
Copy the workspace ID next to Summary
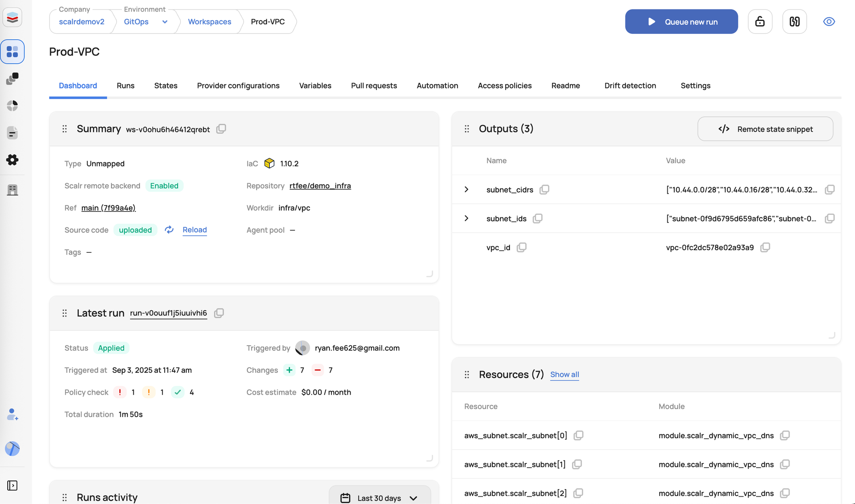point(221,129)
